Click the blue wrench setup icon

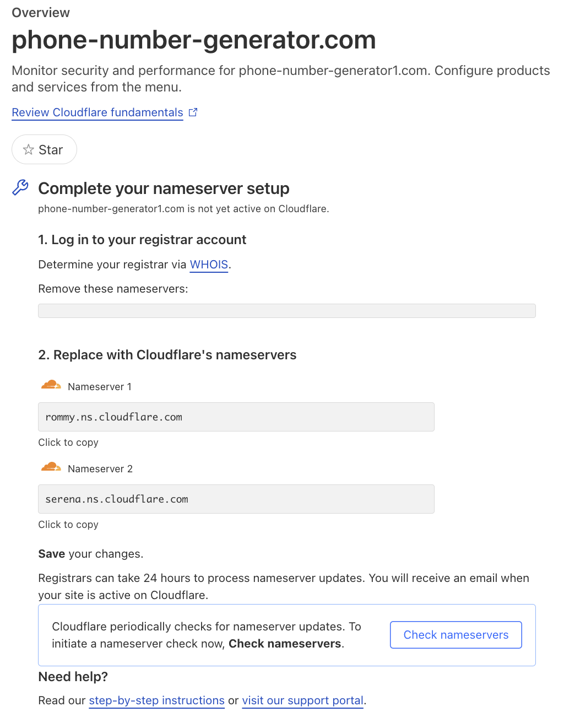pos(20,187)
